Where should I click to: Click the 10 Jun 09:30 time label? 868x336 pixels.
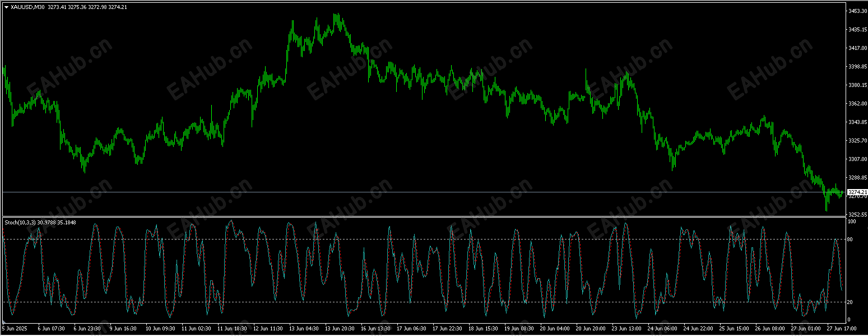click(x=160, y=329)
